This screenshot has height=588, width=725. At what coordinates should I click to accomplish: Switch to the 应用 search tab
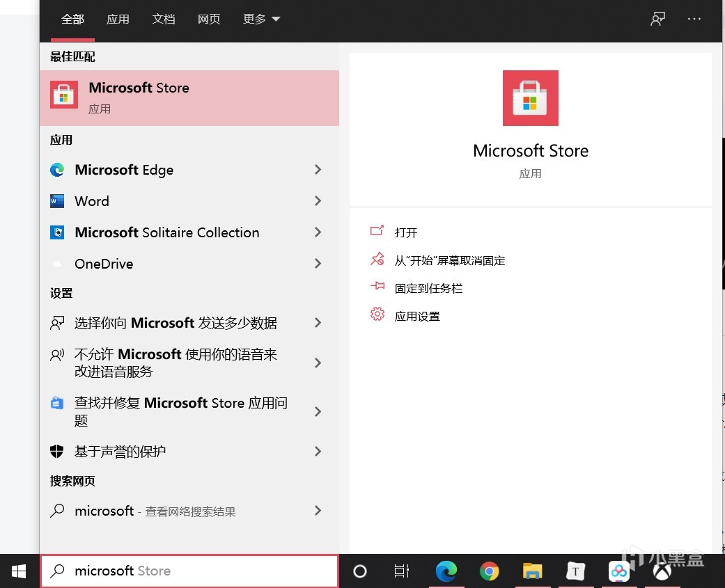(118, 19)
